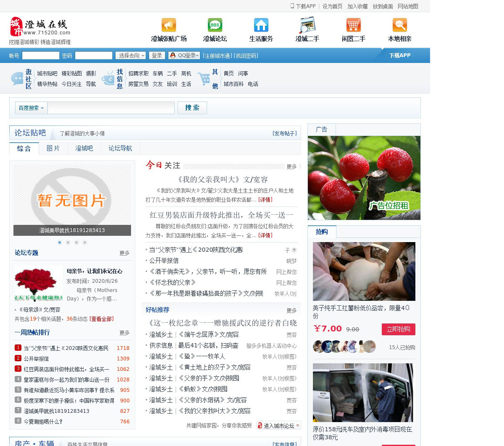The height and width of the screenshot is (446, 504).
Task: Click the 闲置二手 shopping cart icon
Action: coord(354,25)
